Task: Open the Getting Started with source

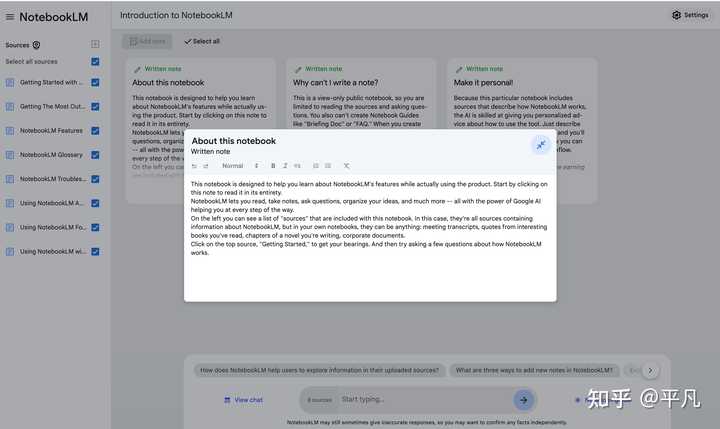Action: coord(51,83)
